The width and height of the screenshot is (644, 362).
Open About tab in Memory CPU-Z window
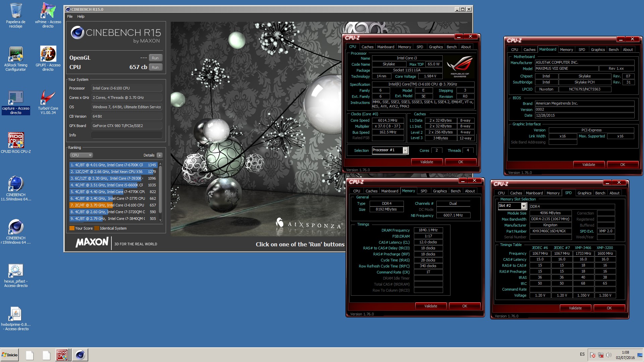pos(470,191)
